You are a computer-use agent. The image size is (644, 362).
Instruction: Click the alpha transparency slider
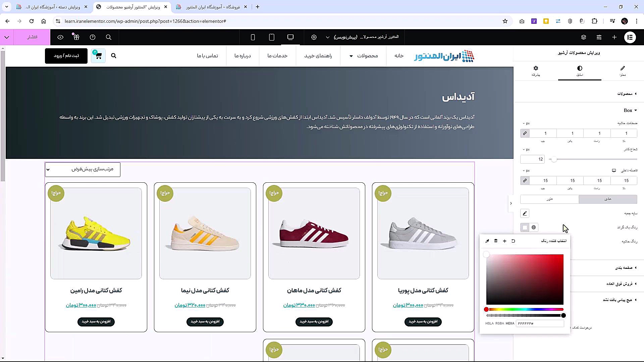click(525, 315)
